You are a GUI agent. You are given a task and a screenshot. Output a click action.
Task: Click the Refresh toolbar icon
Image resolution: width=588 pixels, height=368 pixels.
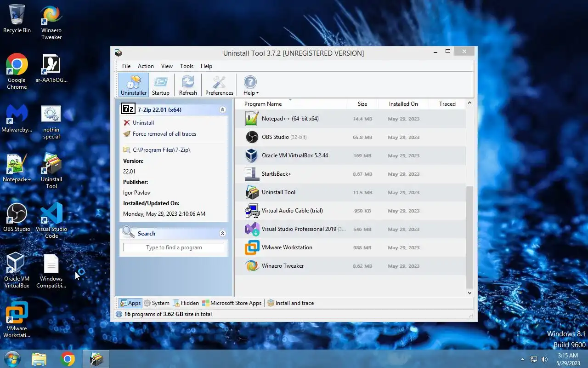click(188, 86)
